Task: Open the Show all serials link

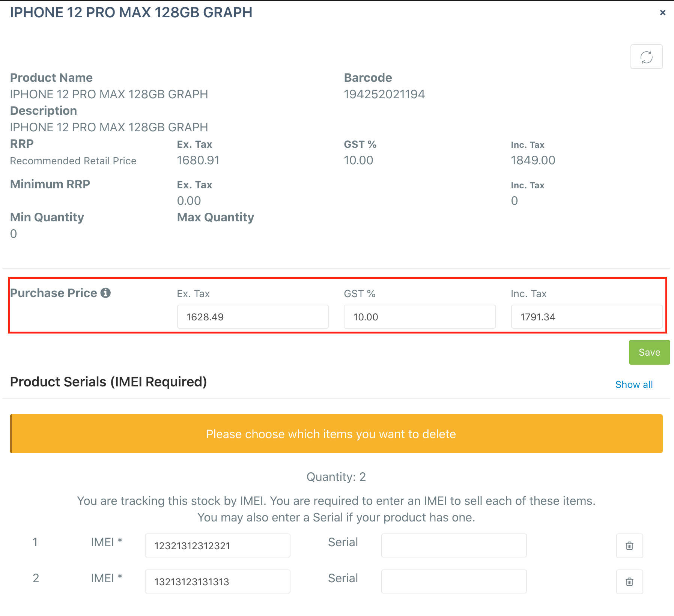Action: 634,385
